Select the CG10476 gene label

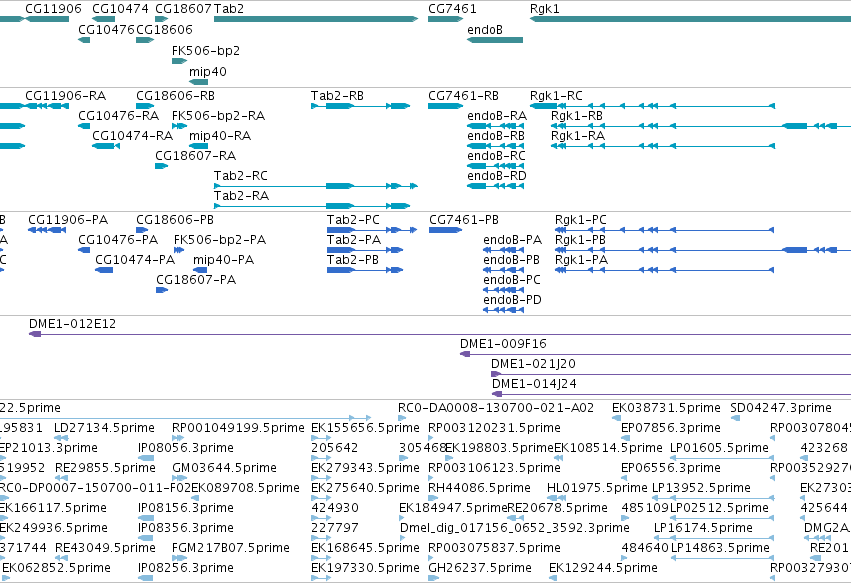click(106, 29)
